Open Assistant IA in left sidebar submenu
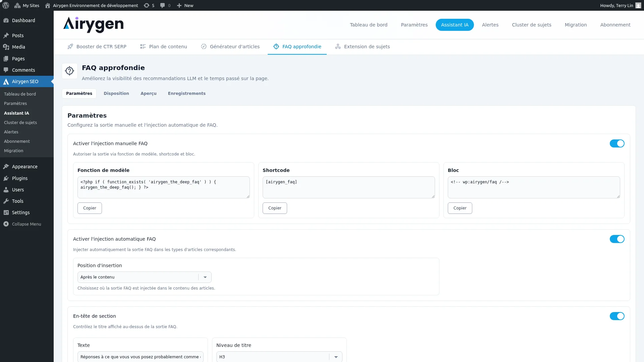 (16, 113)
